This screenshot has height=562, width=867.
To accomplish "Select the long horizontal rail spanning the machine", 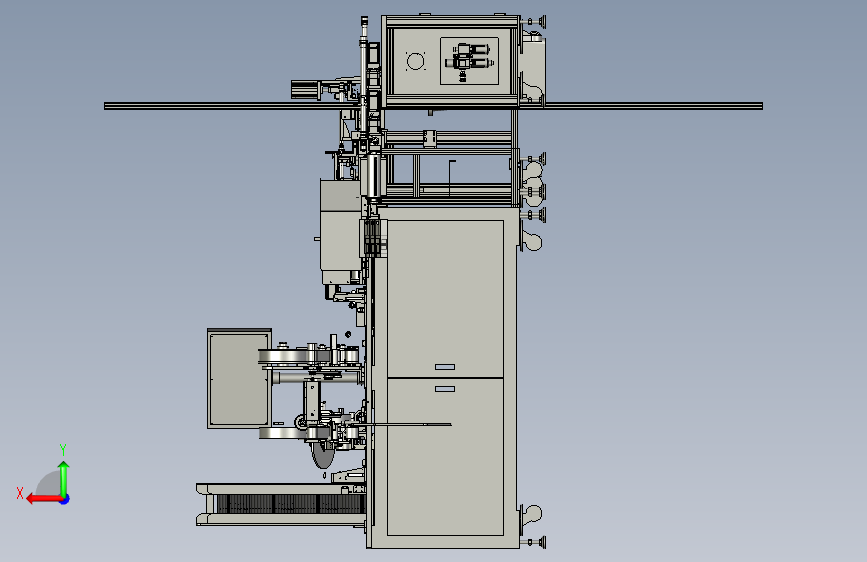I will click(x=433, y=106).
